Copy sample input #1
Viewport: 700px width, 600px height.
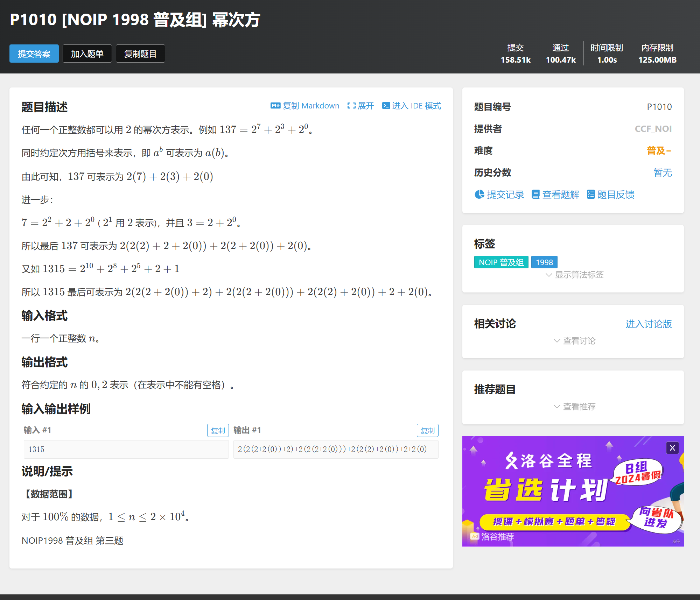[x=218, y=430]
